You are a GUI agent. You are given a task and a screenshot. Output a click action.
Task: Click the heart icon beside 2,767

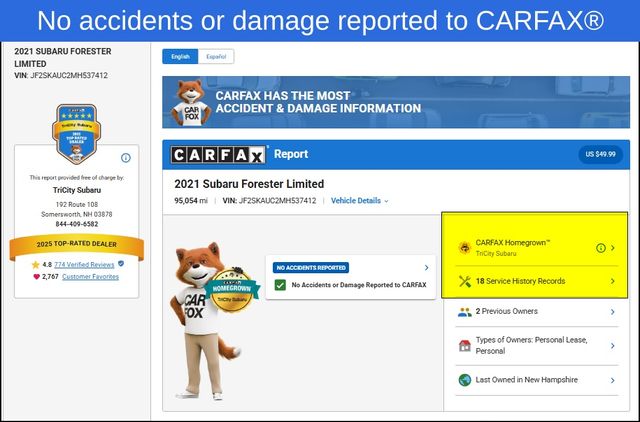(x=36, y=277)
